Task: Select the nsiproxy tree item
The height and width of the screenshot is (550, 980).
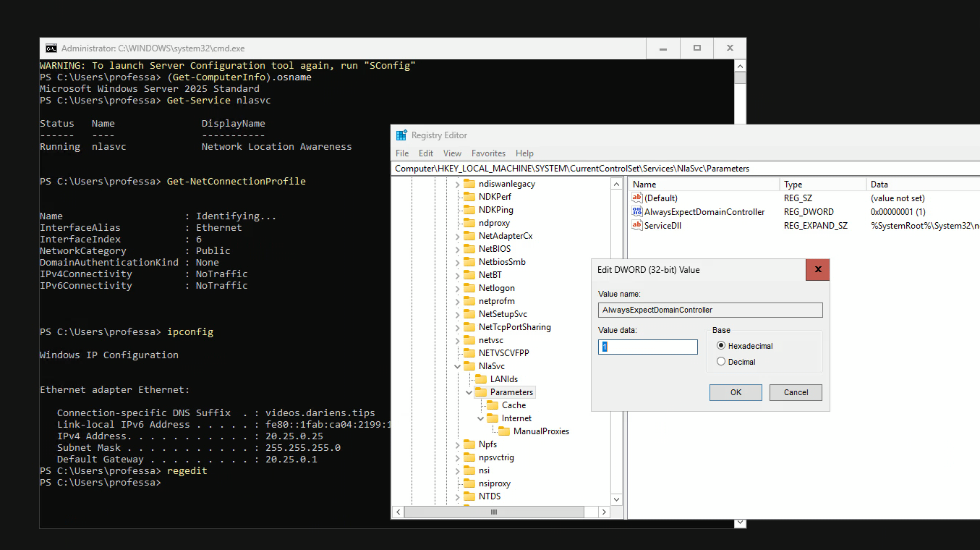Action: [495, 483]
